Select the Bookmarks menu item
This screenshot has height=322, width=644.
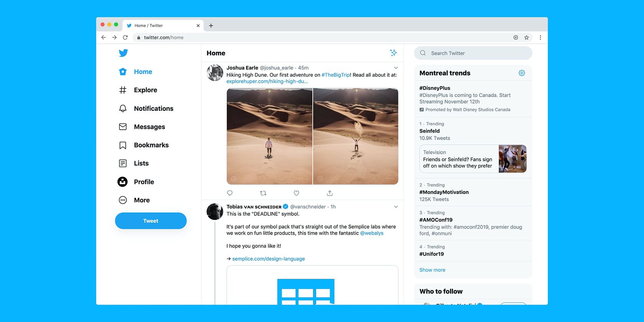click(151, 145)
